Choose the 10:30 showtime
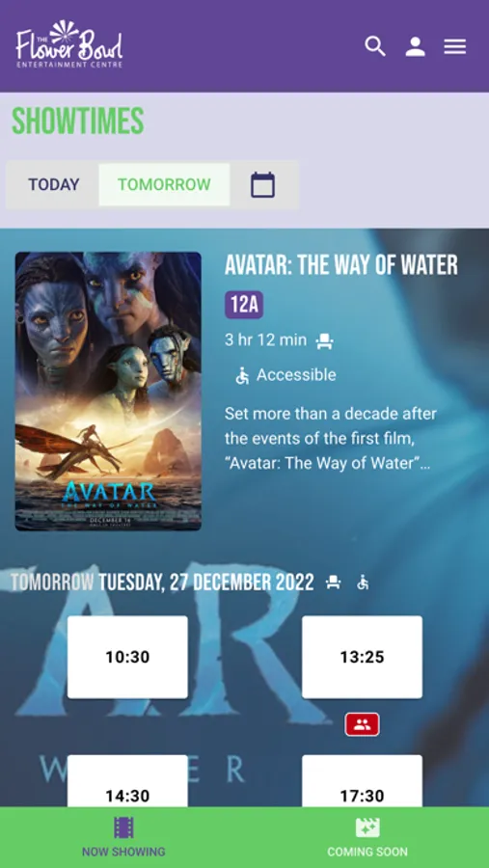Viewport: 489px width, 868px height. 127,657
